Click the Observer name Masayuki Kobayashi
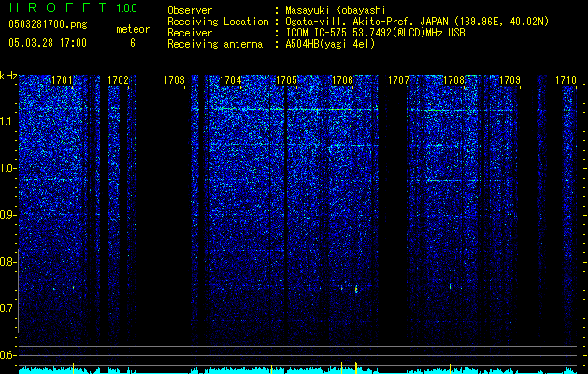 pos(335,10)
